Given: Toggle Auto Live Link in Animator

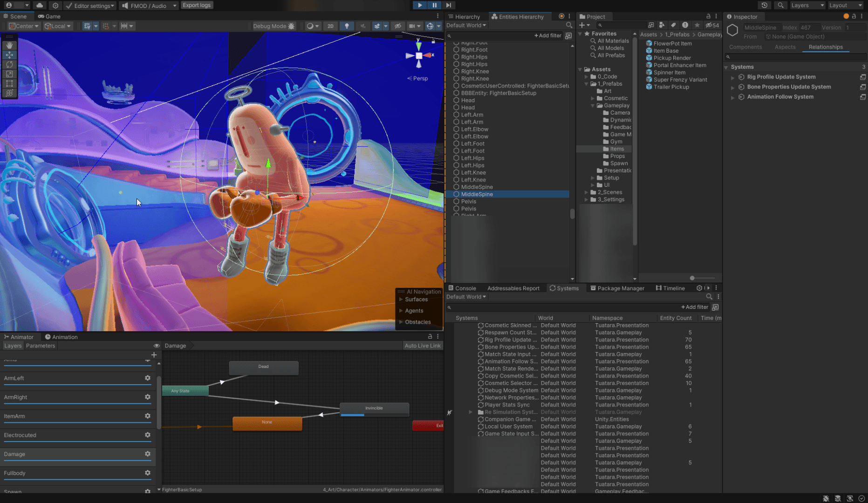Looking at the screenshot, I should pyautogui.click(x=422, y=346).
